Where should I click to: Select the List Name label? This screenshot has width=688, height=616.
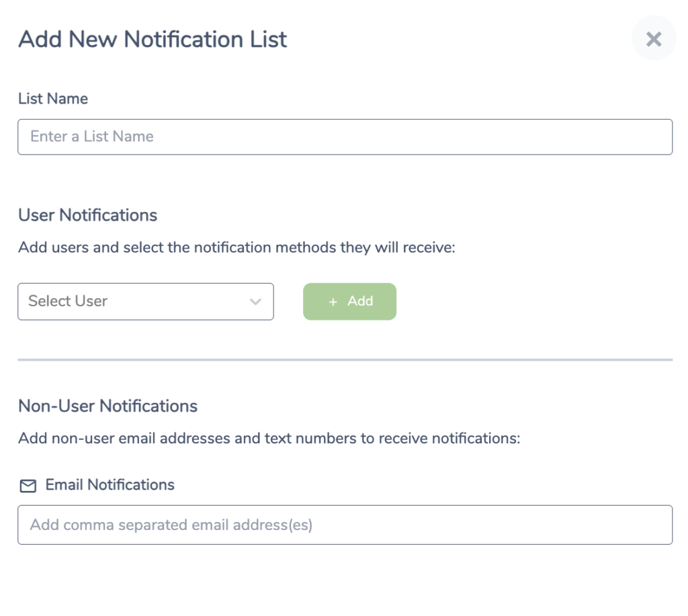tap(53, 99)
